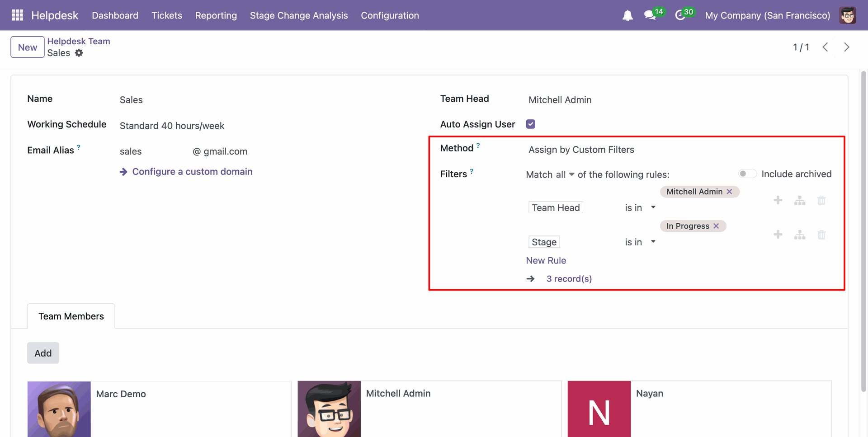This screenshot has width=868, height=437.
Task: Click the New Rule link
Action: pos(546,261)
